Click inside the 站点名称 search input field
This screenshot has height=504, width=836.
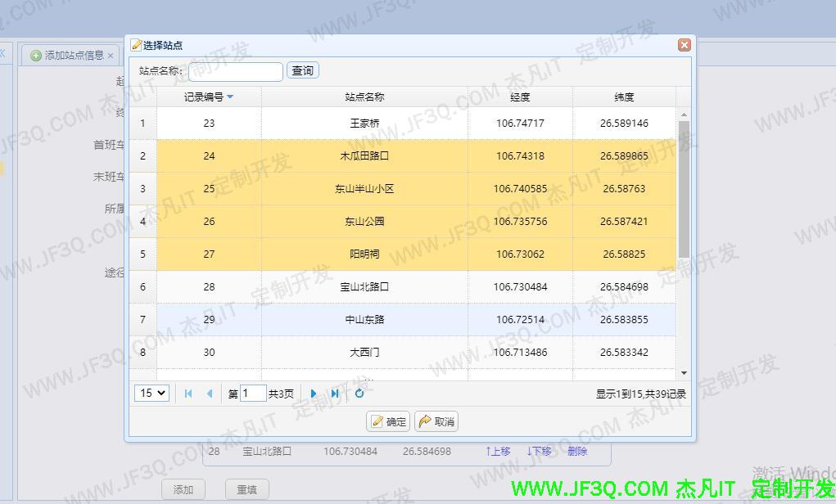235,71
